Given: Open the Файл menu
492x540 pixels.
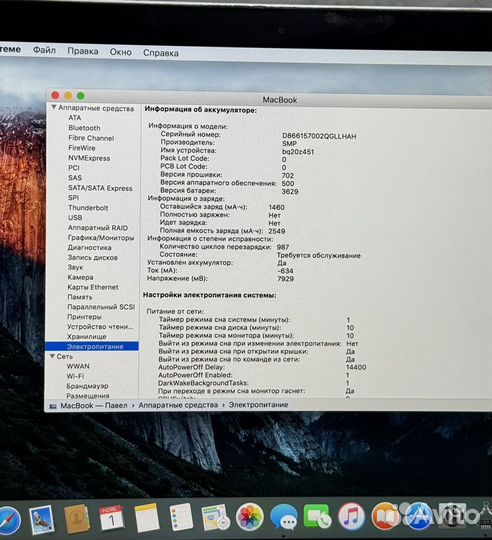Looking at the screenshot, I should click(44, 50).
